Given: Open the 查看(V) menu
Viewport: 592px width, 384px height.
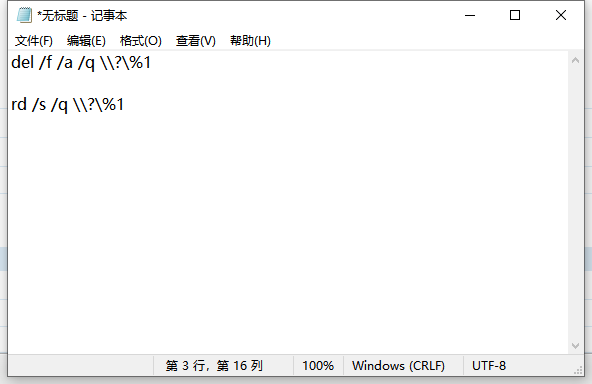Looking at the screenshot, I should [x=196, y=41].
